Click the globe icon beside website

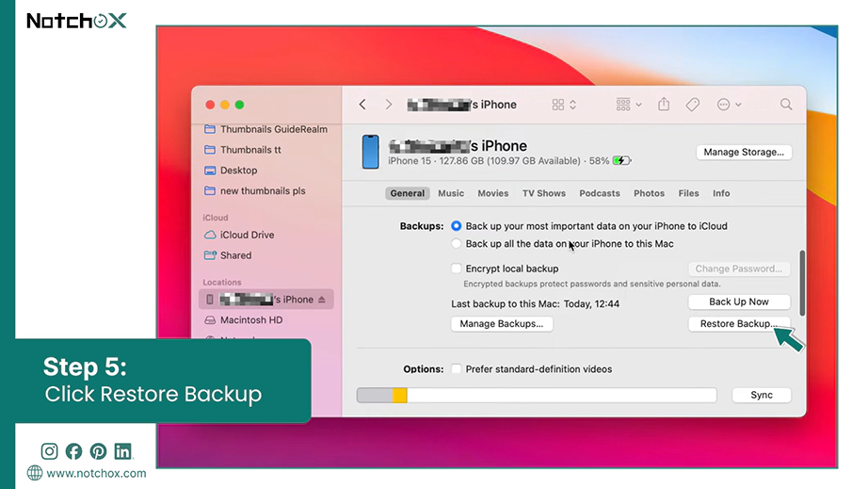(x=35, y=473)
